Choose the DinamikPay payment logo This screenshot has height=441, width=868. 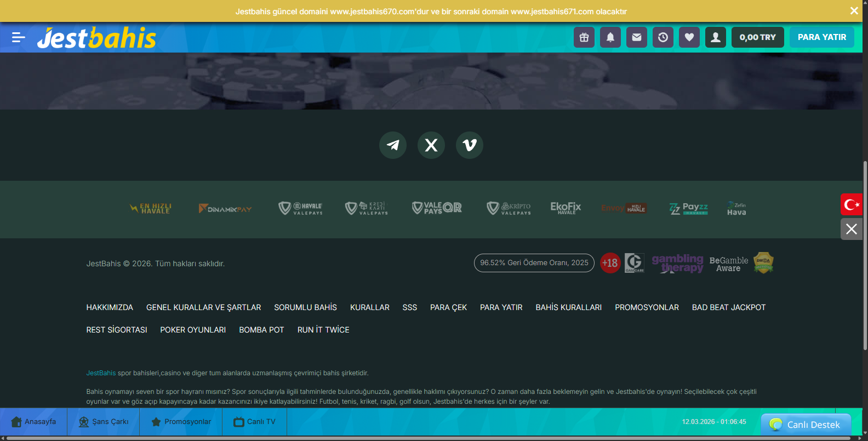pyautogui.click(x=225, y=209)
